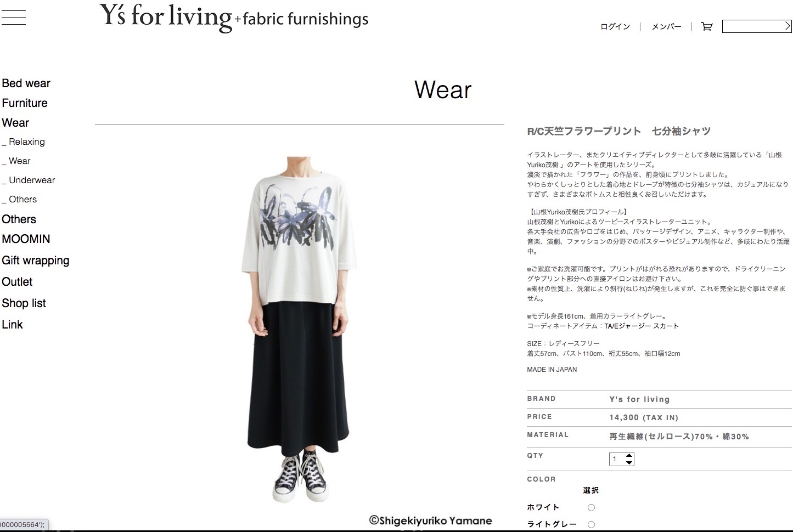Screen dimensions: 793x532
Task: Click the search input field in the header
Action: pos(753,26)
